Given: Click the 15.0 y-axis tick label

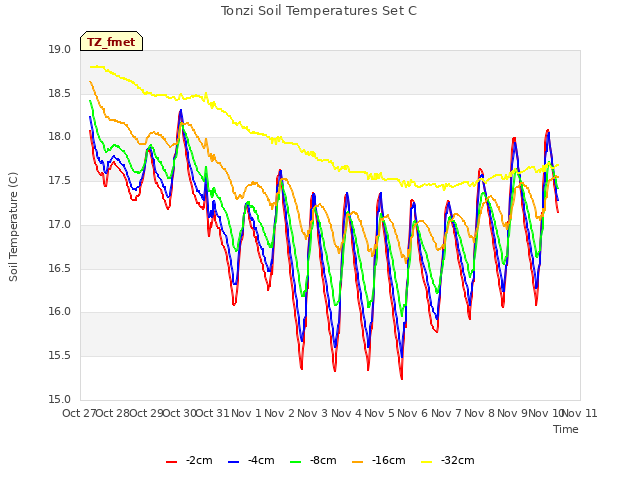Looking at the screenshot, I should 60,400.
